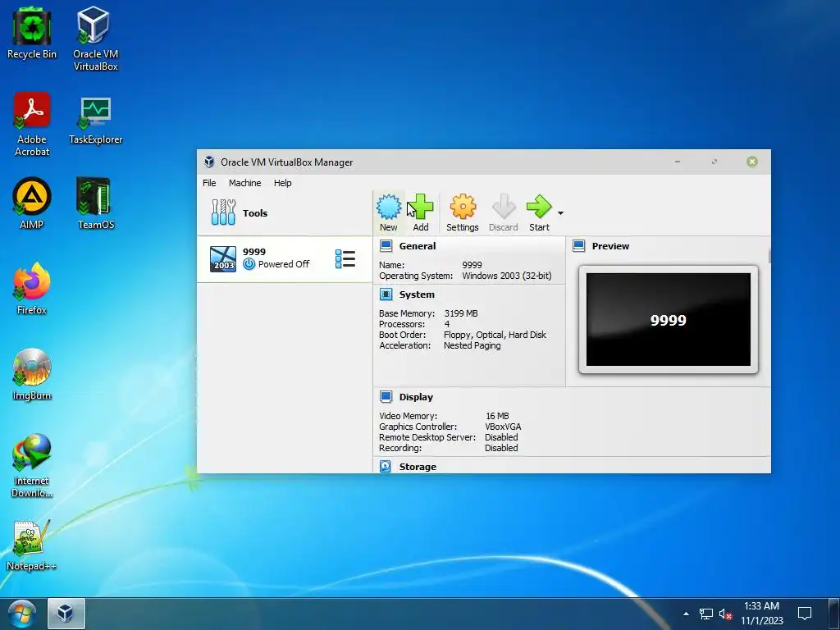Open the System section header link
Viewport: 840px width, 630px height.
417,294
